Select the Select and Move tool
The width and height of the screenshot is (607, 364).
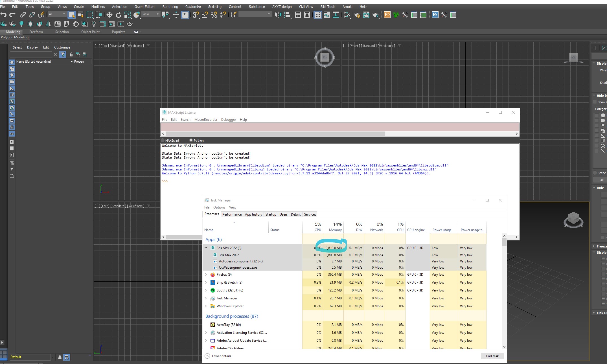[109, 15]
